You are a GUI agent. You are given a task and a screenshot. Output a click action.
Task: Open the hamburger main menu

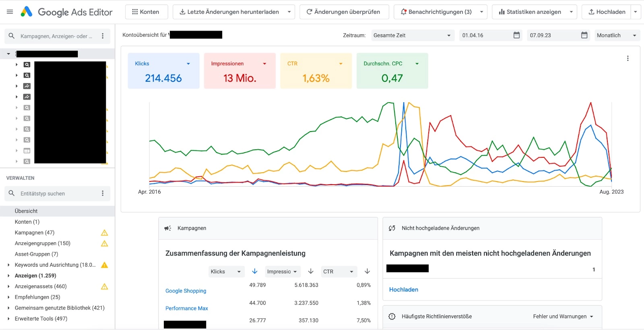[x=10, y=12]
